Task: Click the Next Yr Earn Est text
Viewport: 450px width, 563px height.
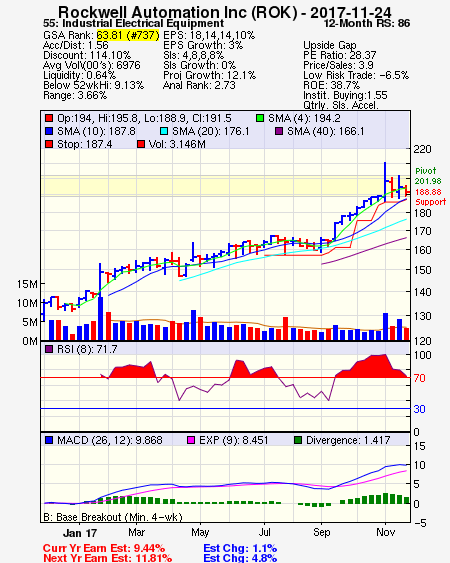Action: (107, 558)
